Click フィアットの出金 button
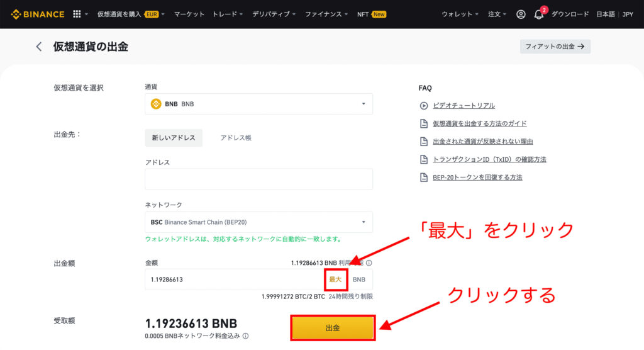This screenshot has width=644, height=350. [x=555, y=47]
